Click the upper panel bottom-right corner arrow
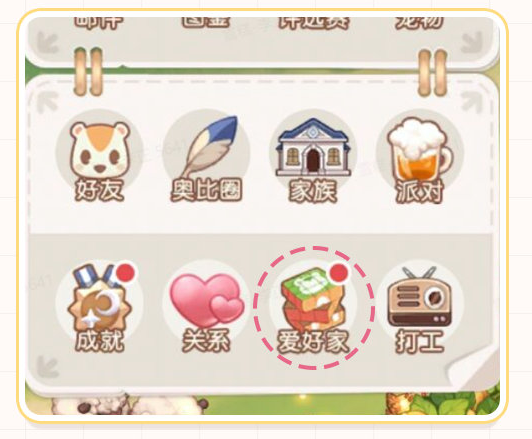Screen dimensions: 532x439 pyautogui.click(x=473, y=42)
